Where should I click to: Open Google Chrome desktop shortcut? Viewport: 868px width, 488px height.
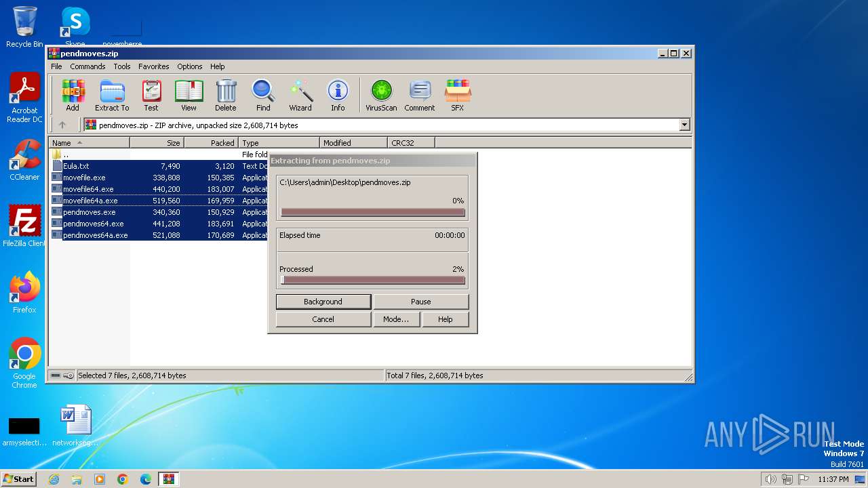pyautogui.click(x=24, y=363)
